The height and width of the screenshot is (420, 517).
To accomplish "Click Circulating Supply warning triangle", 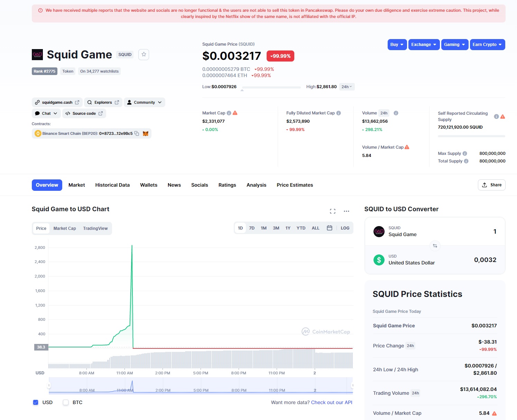I will tap(503, 116).
